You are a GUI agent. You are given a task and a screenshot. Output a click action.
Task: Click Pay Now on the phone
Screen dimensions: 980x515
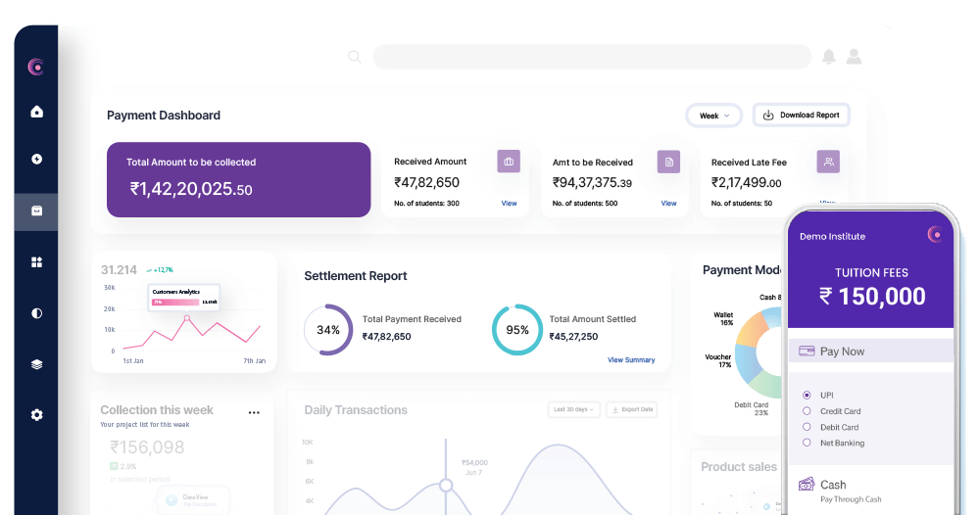[x=871, y=351]
